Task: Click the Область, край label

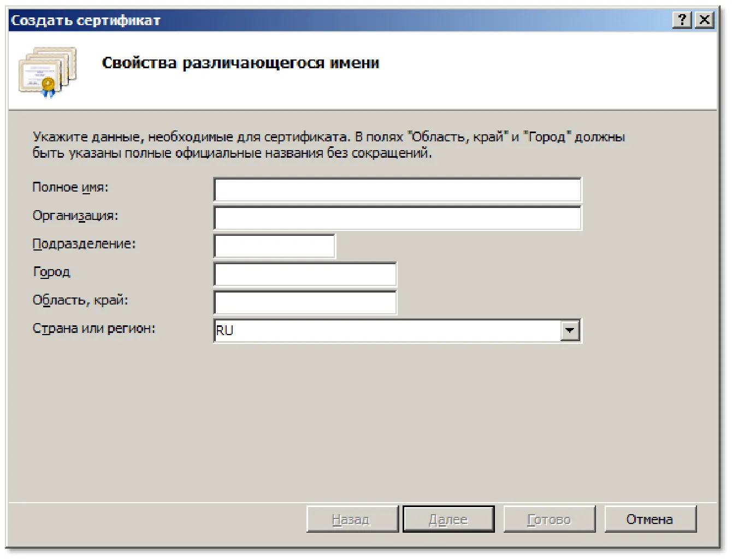Action: click(x=80, y=300)
